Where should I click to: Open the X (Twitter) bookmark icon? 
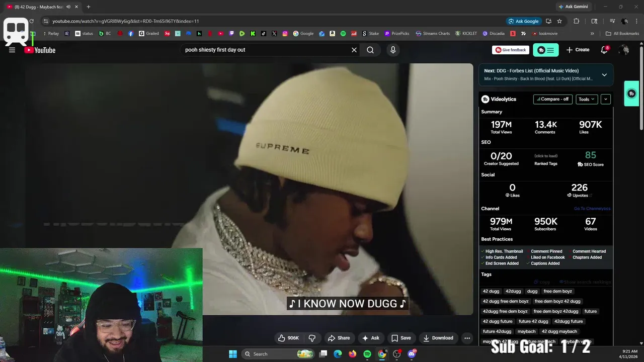(274, 34)
